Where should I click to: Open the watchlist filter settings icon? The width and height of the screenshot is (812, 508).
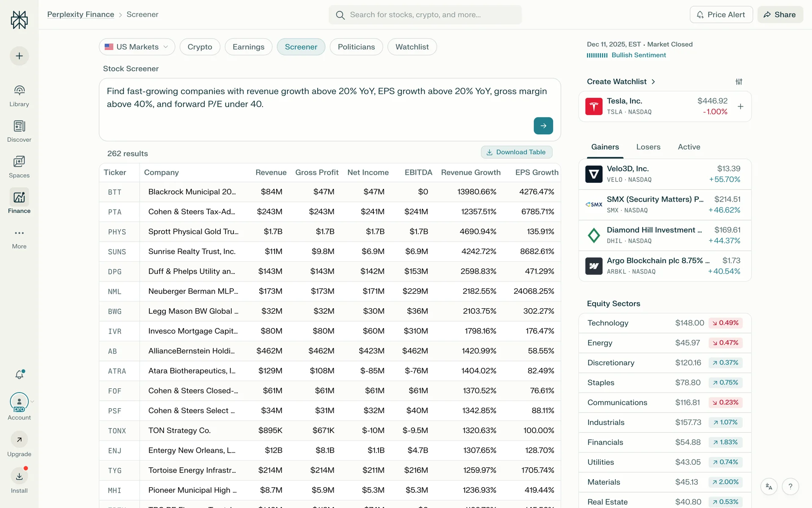click(x=738, y=82)
